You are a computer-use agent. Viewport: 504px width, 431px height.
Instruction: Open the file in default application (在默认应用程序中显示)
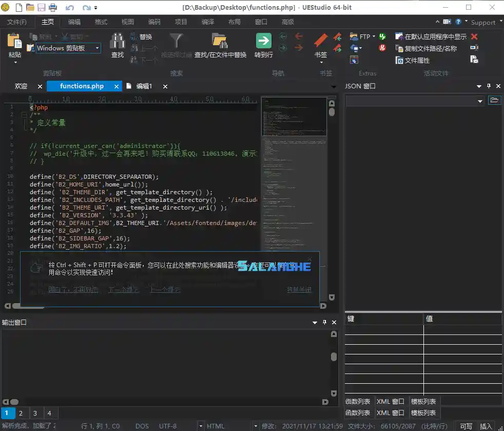click(400, 36)
